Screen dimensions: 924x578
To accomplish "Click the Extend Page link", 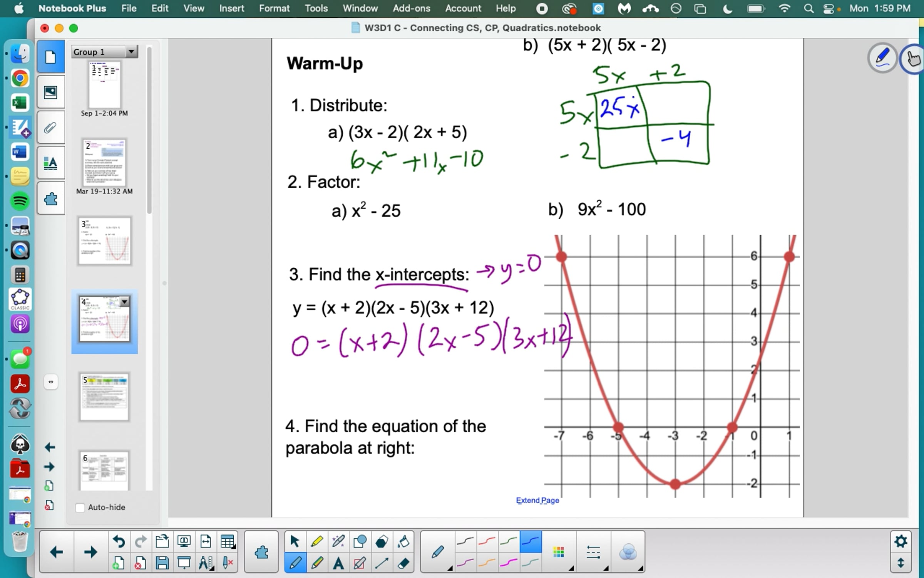I will (537, 500).
